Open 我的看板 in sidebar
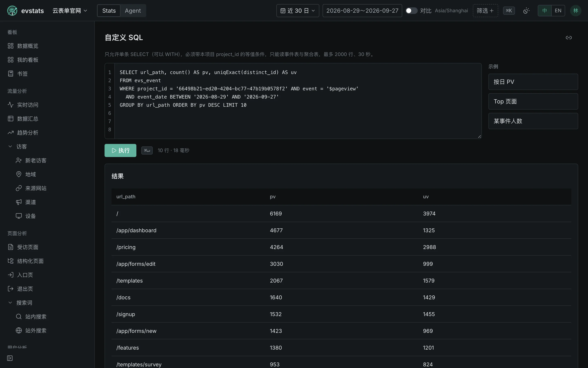The height and width of the screenshot is (368, 588). (47, 60)
